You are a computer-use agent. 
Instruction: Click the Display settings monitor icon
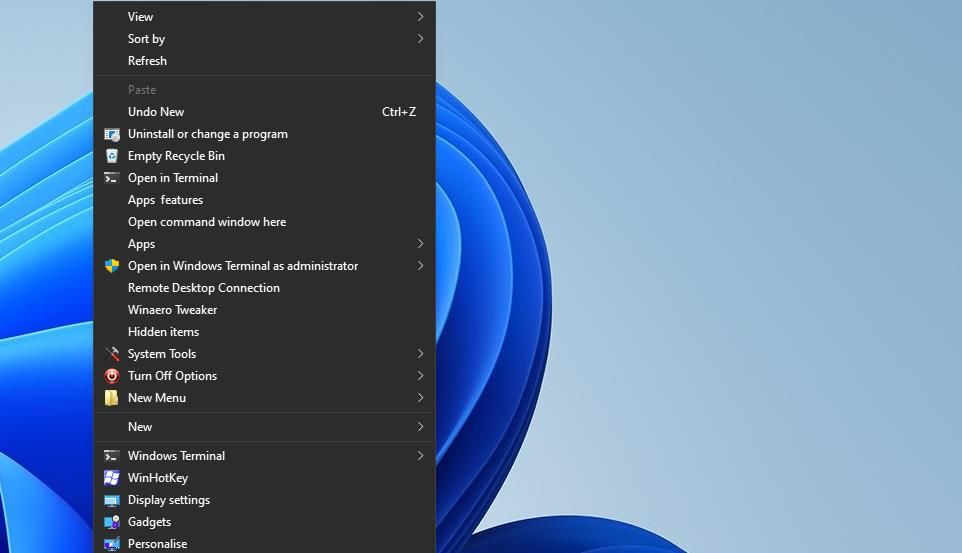click(x=112, y=500)
